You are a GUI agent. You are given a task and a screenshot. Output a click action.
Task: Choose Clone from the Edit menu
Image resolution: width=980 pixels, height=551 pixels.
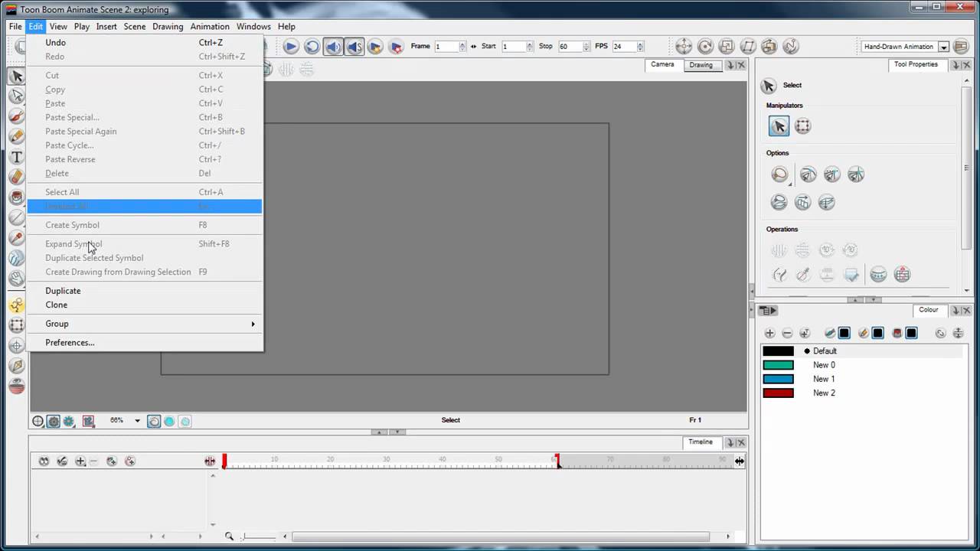click(x=145, y=305)
